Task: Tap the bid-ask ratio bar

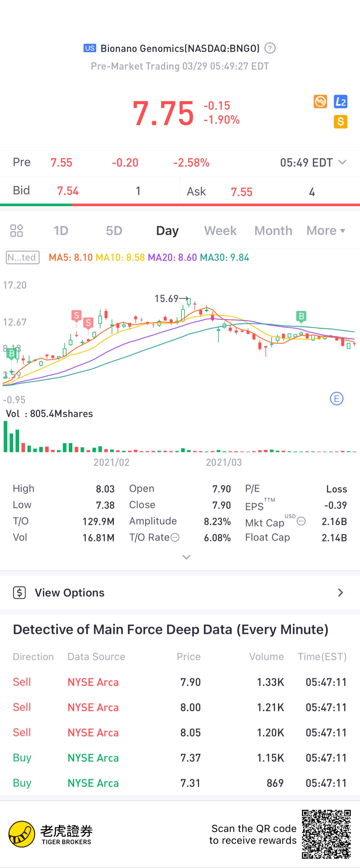Action: (180, 205)
